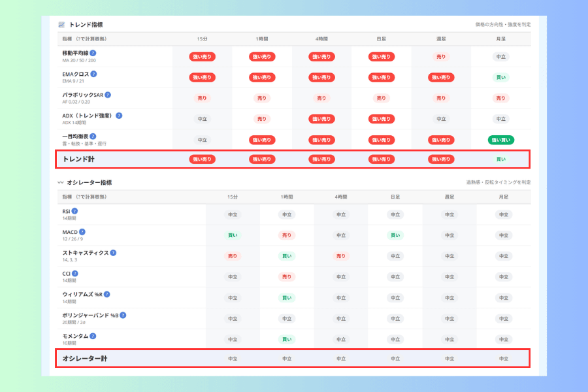The height and width of the screenshot is (392, 588).
Task: Show help for パラボリックSAR
Action: pyautogui.click(x=108, y=95)
